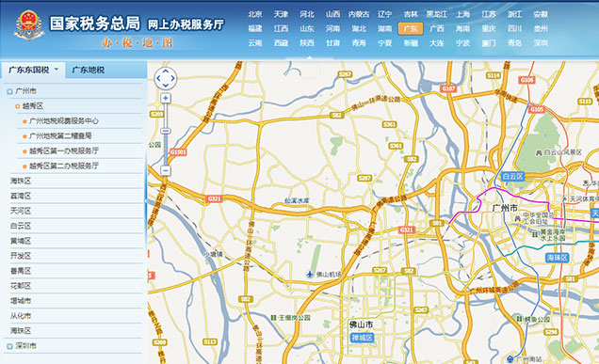Screen dimensions: 599x364
Task: Select 广州地税税费服务中心 item
Action: pos(64,121)
